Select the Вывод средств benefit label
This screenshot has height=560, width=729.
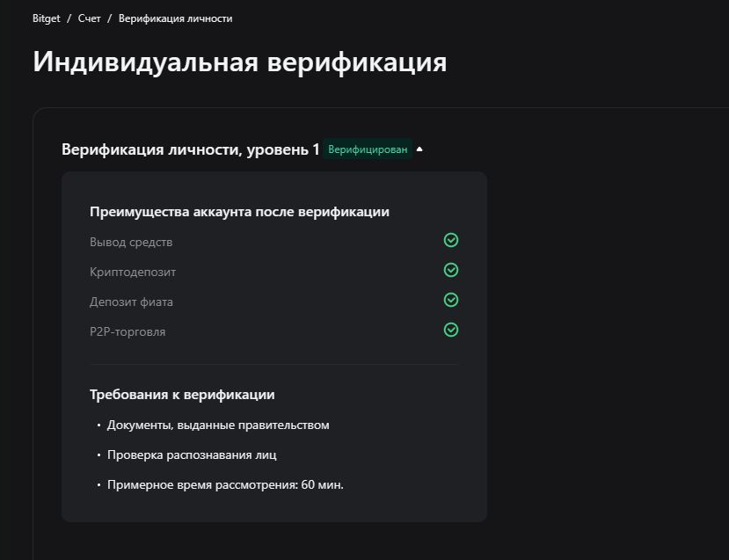[x=131, y=242]
